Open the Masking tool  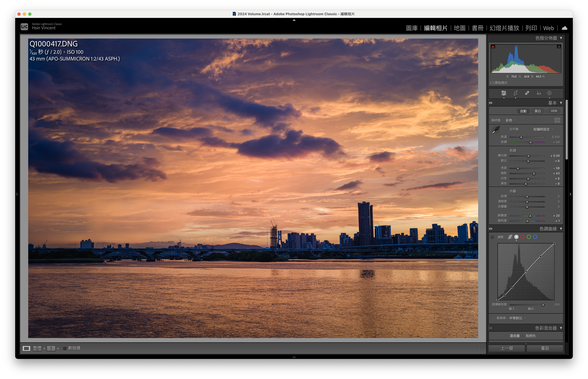[549, 93]
